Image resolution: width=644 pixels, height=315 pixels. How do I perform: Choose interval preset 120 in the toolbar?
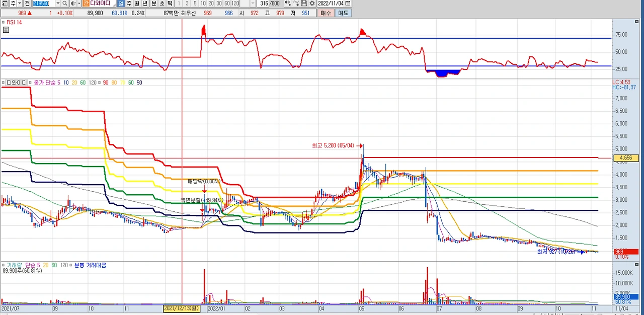(235, 4)
